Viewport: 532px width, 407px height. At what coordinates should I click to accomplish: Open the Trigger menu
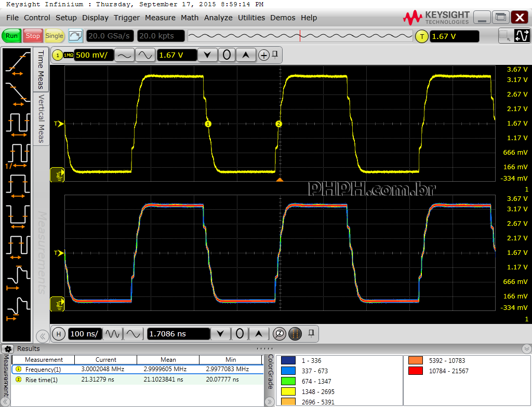[x=127, y=18]
